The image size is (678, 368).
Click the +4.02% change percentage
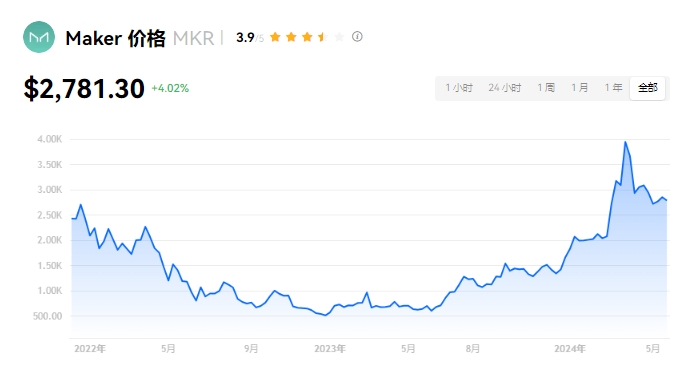[x=170, y=88]
